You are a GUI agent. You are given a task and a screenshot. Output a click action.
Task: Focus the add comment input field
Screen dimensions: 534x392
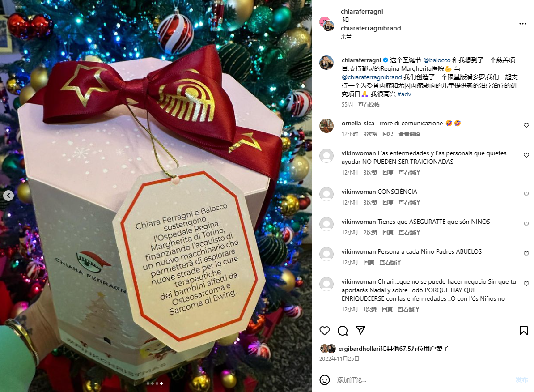coord(422,380)
